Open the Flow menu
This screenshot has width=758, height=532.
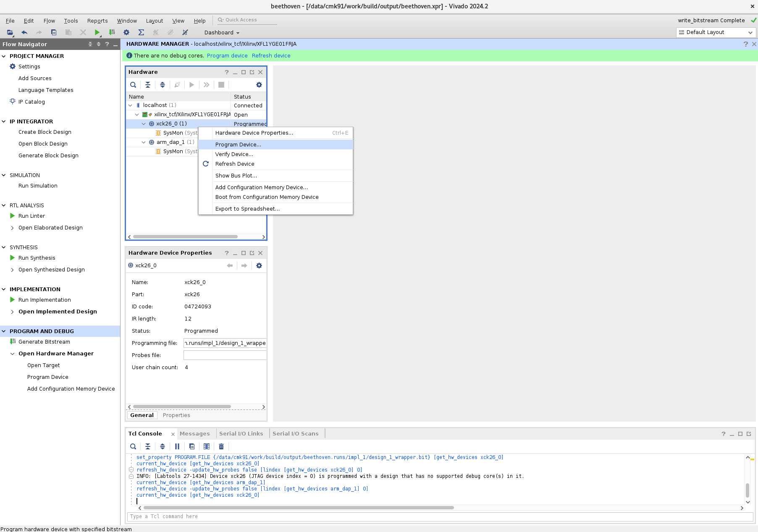(x=49, y=21)
